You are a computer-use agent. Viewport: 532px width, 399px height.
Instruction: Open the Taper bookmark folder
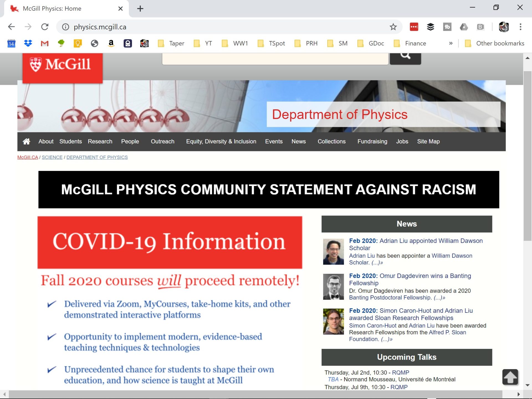coord(171,43)
